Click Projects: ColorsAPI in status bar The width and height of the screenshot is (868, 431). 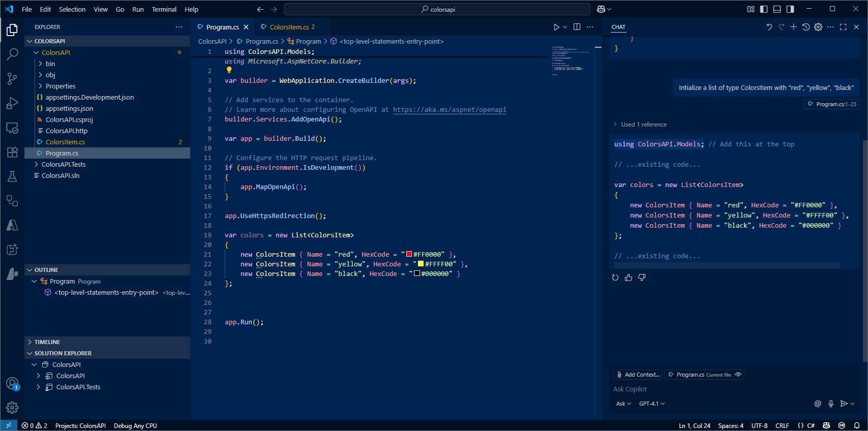[80, 425]
